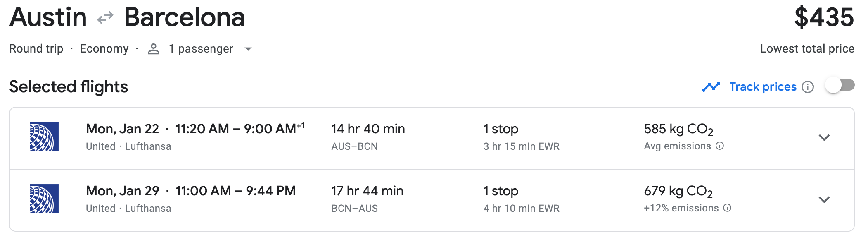The image size is (868, 240).
Task: Click the Track prices link text
Action: click(x=763, y=87)
